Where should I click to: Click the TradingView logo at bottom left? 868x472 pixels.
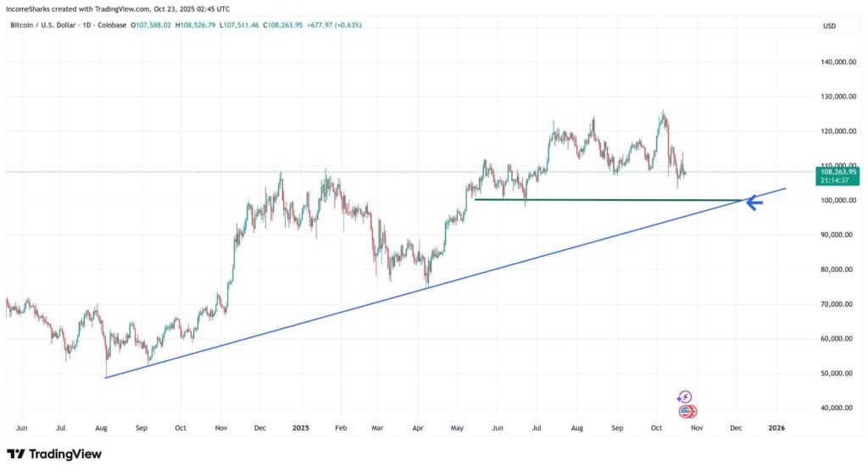[x=54, y=454]
